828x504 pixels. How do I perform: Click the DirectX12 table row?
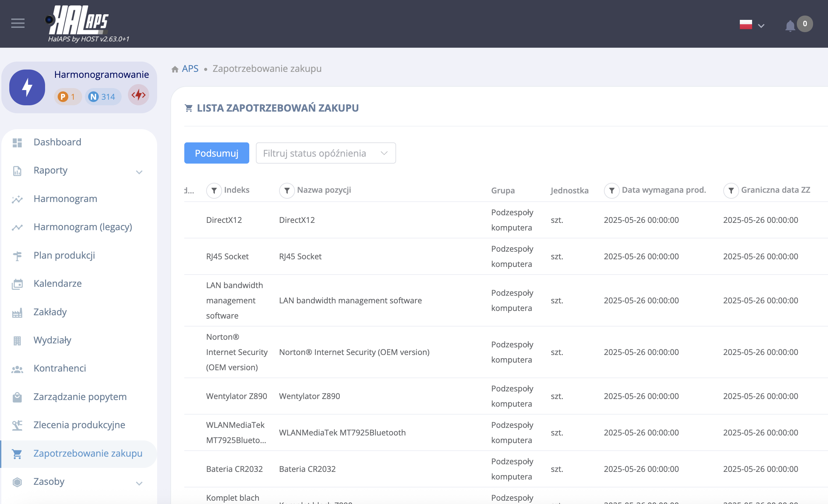coord(370,220)
